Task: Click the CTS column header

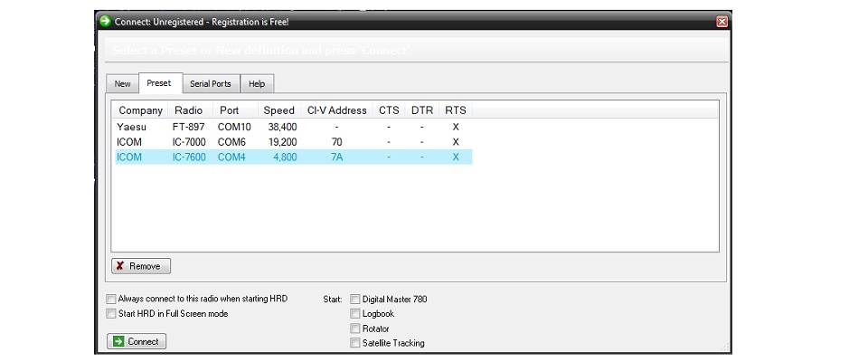Action: [389, 110]
